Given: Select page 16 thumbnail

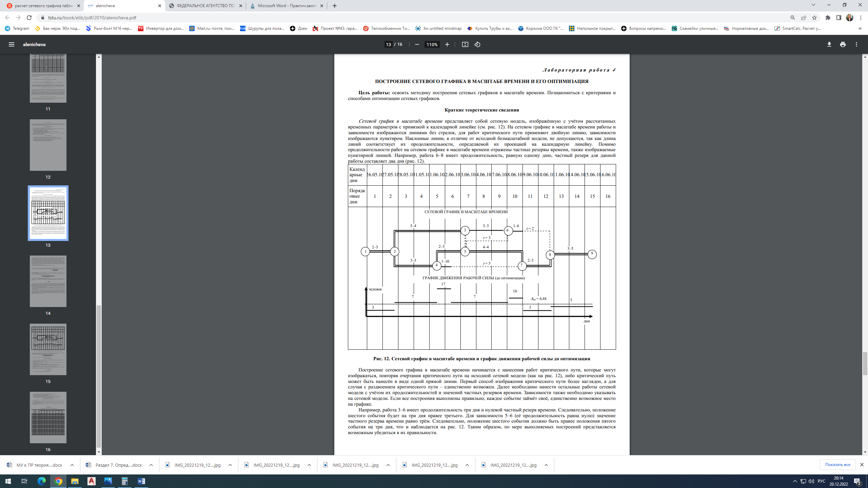Looking at the screenshot, I should (48, 418).
